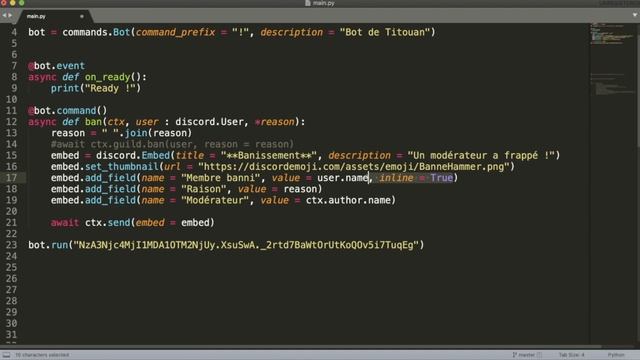Click the set_thumbnail method call
The width and height of the screenshot is (640, 360).
pos(122,167)
